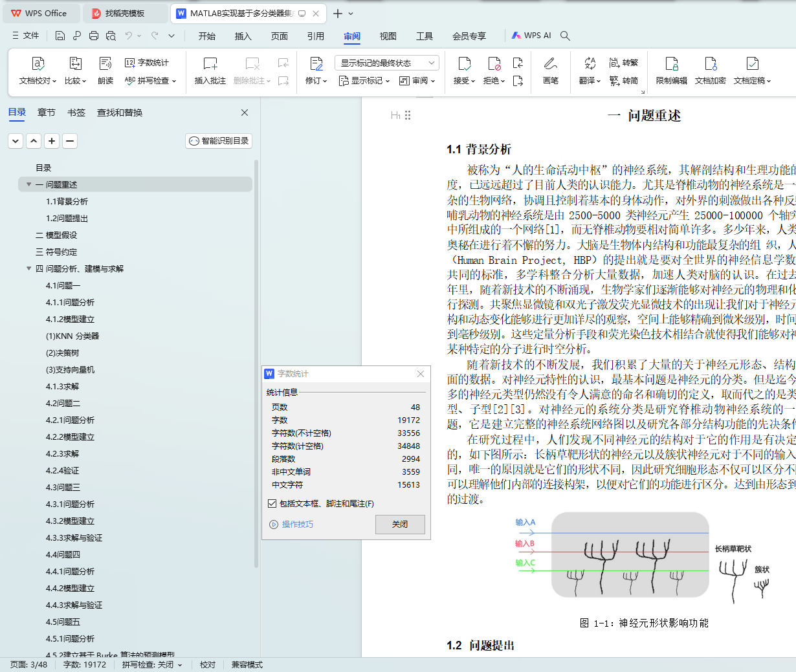Click the down chevron in outline toolbar

point(16,140)
